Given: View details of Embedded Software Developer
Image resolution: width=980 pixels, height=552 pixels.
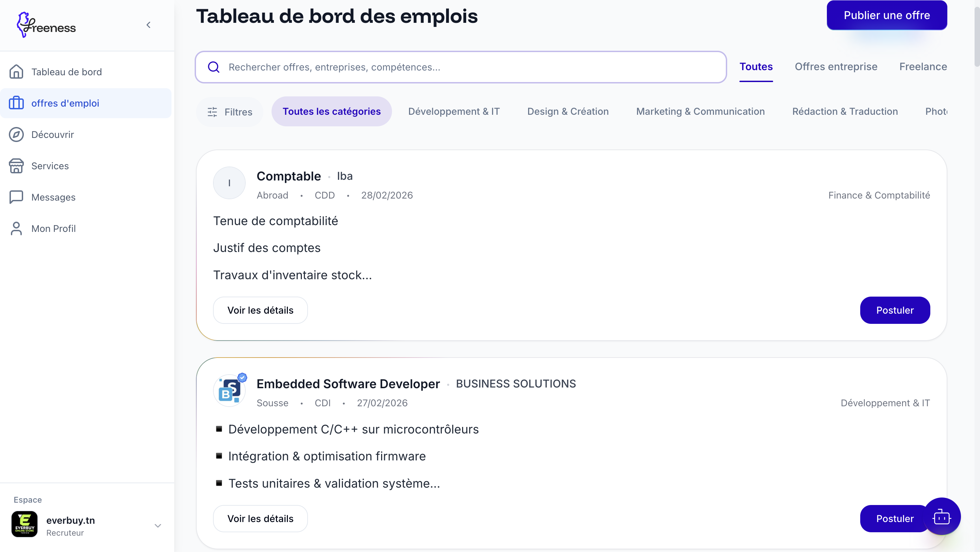Looking at the screenshot, I should pyautogui.click(x=260, y=519).
